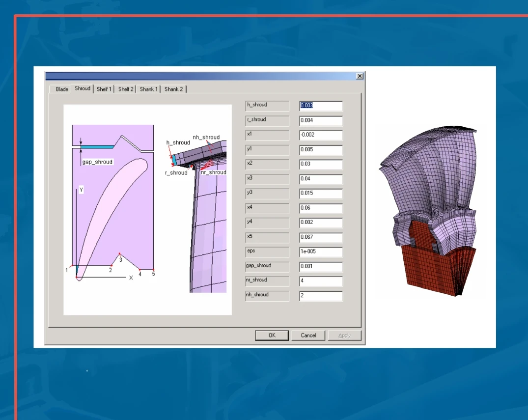
Task: Click into the y1 input box
Action: coord(321,149)
